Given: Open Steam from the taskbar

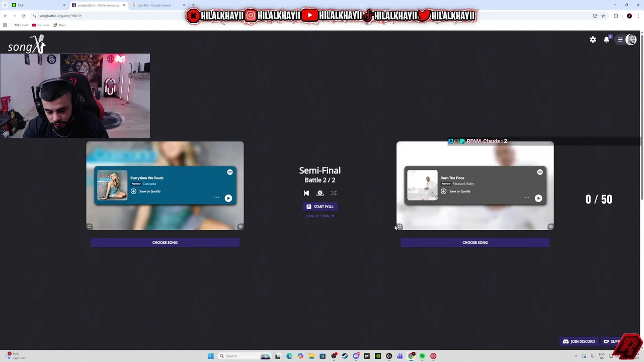Looking at the screenshot, I should point(345,356).
